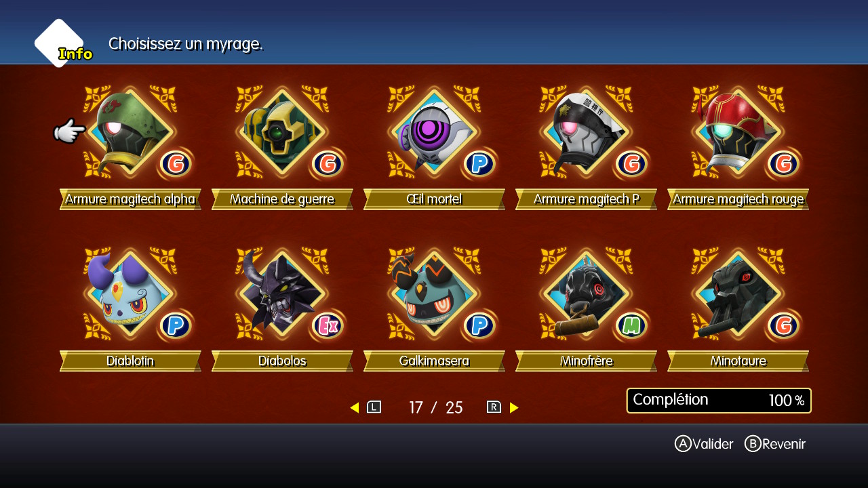The width and height of the screenshot is (868, 488).
Task: Go back using B Revenir
Action: (775, 444)
